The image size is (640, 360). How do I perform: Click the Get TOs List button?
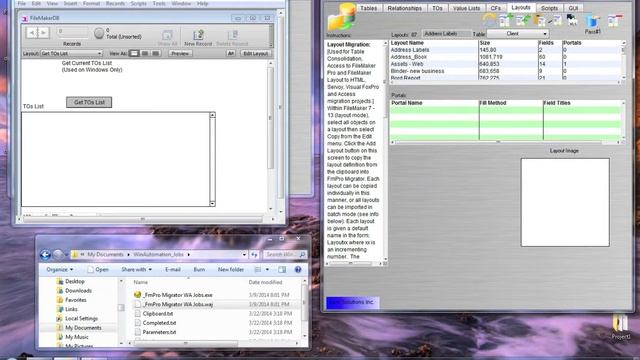[x=89, y=102]
